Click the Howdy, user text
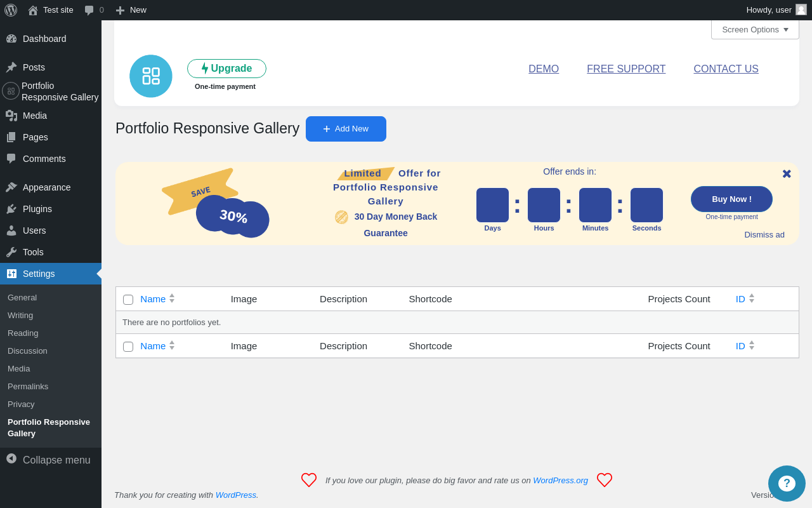 [x=769, y=10]
